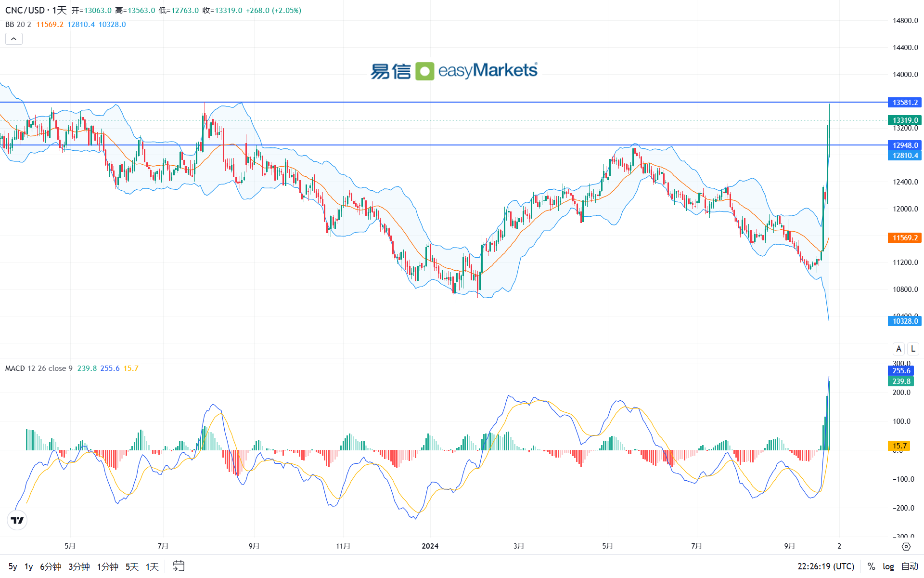The width and height of the screenshot is (924, 578).
Task: Click the lower band label 10328.0
Action: tap(905, 321)
